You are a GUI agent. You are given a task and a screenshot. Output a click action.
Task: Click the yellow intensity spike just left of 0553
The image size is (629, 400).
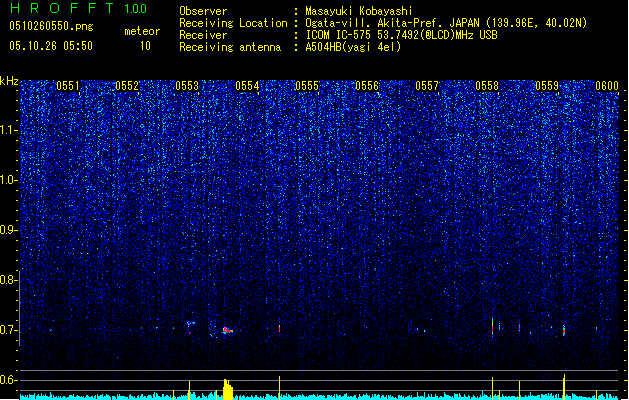(x=189, y=390)
